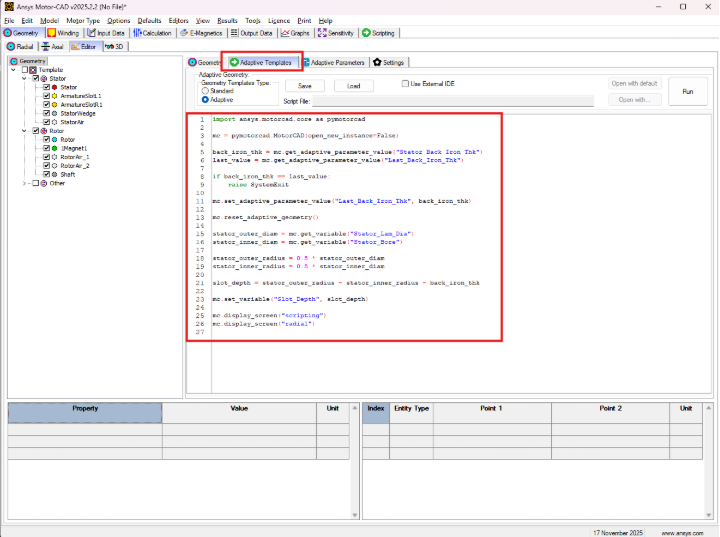Click the StatorWedge region icon
Image resolution: width=720 pixels, height=537 pixels.
pyautogui.click(x=55, y=113)
